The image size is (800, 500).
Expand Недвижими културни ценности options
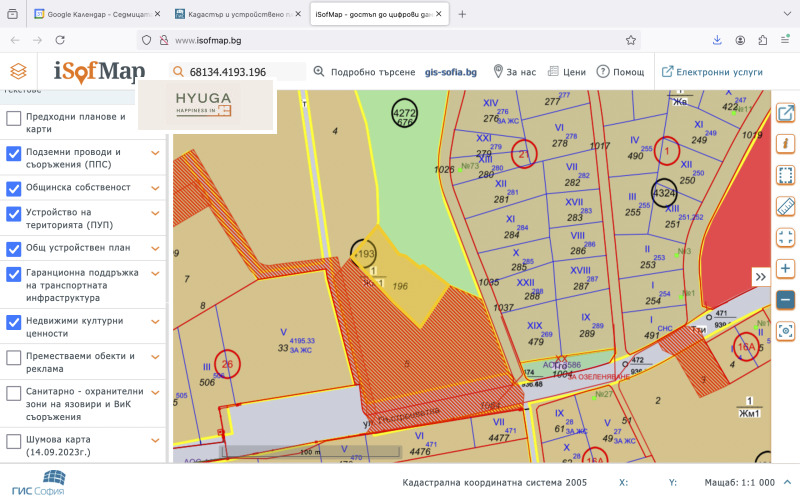click(155, 322)
